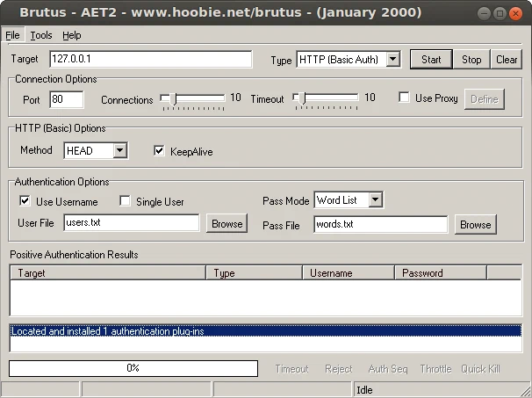Open the Pass Mode dropdown arrow

[375, 199]
